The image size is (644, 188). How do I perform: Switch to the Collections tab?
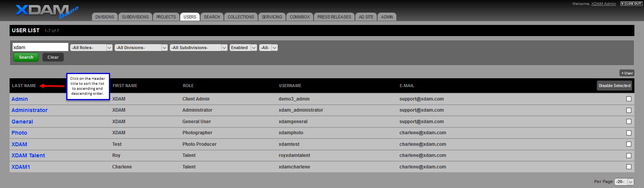(241, 17)
